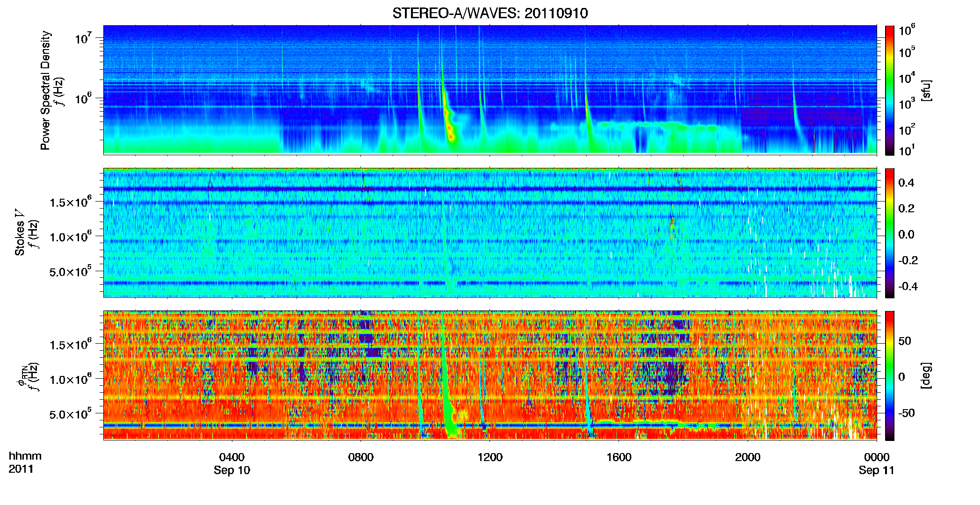Image resolution: width=980 pixels, height=505 pixels.
Task: Select the Sep 10 date label
Action: tap(232, 470)
